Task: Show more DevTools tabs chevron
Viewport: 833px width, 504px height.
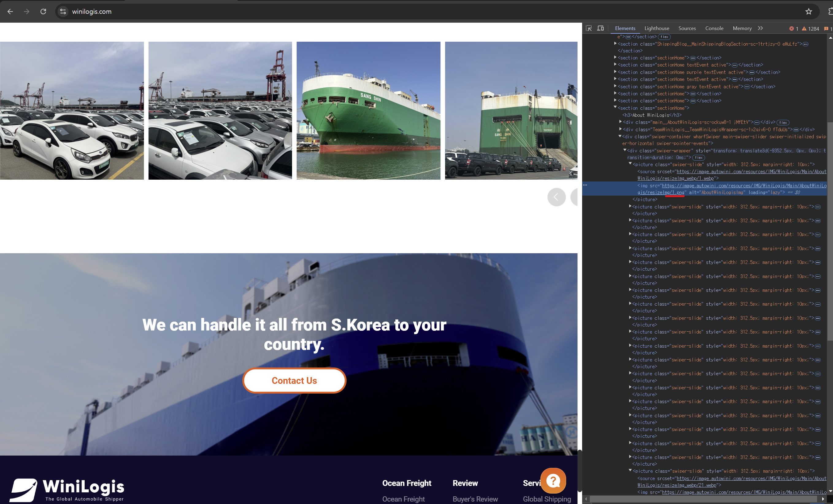Action: tap(760, 29)
